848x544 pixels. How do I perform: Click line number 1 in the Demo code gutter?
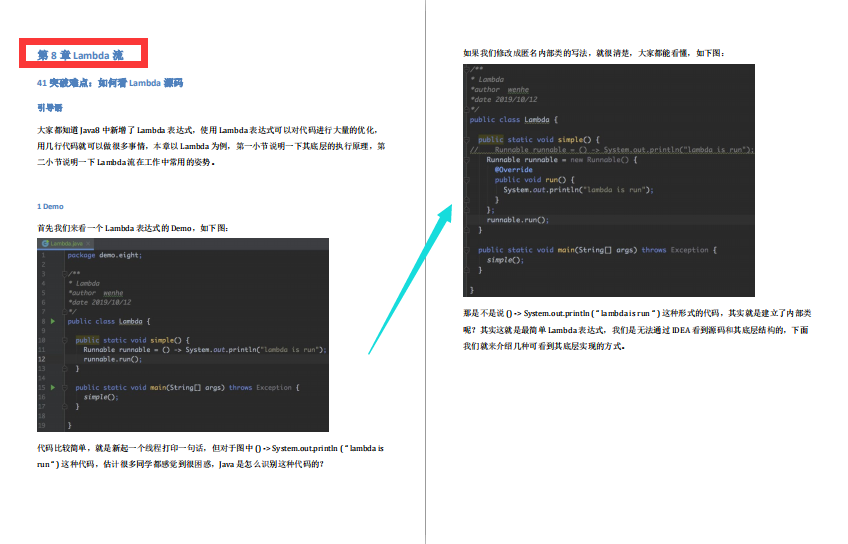coord(43,255)
